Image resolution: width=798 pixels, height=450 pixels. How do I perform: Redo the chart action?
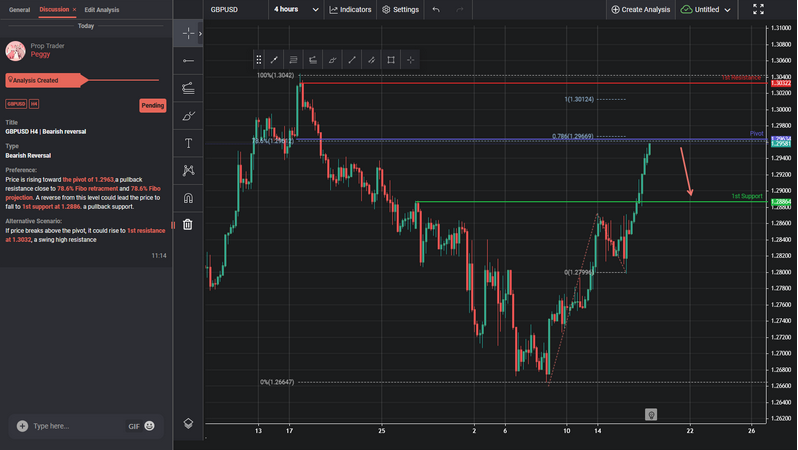460,10
